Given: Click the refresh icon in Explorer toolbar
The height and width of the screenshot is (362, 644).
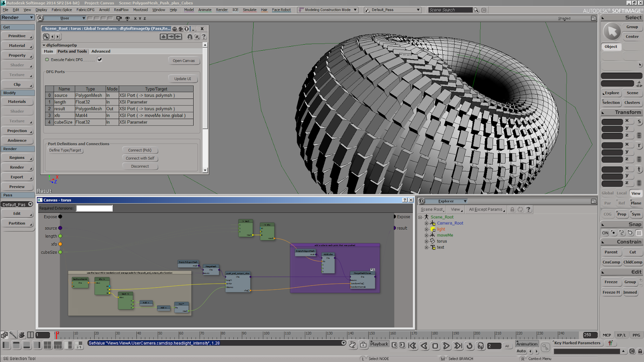Looking at the screenshot, I should [x=520, y=210].
